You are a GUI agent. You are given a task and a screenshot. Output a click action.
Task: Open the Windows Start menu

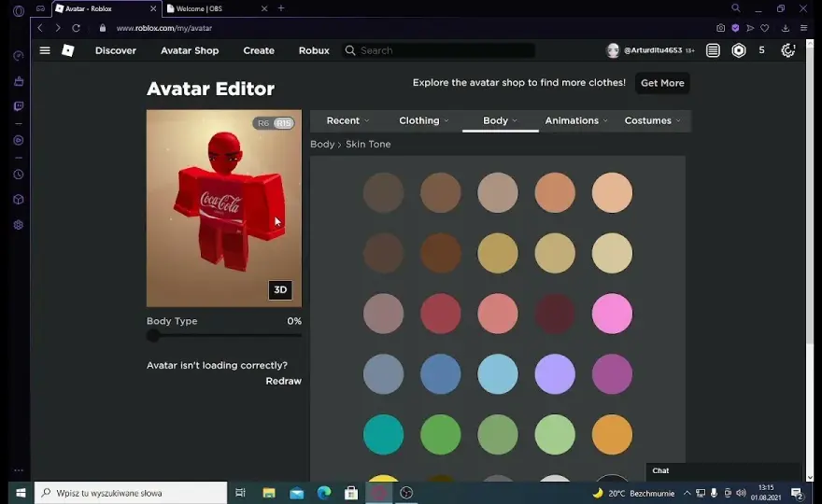point(21,493)
